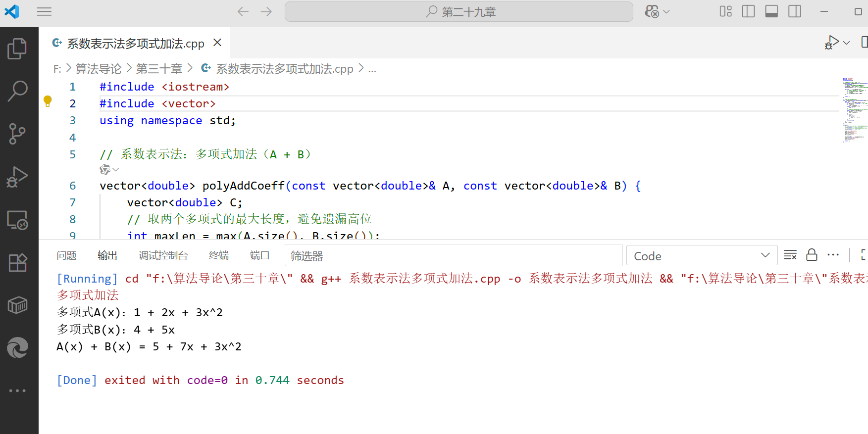Open the Code output channel dropdown

point(702,256)
